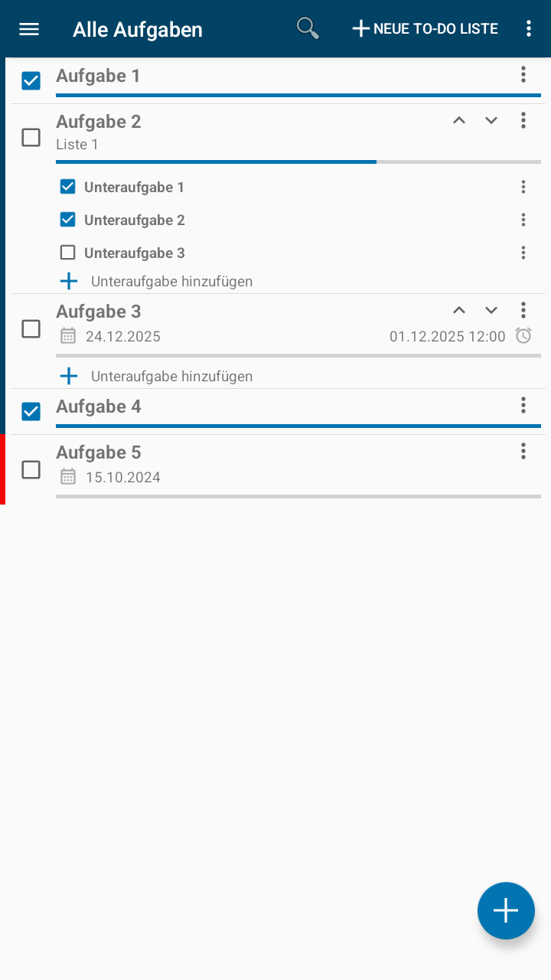The width and height of the screenshot is (551, 980).
Task: Mark Unteraufgabe 3 as done
Action: click(68, 252)
